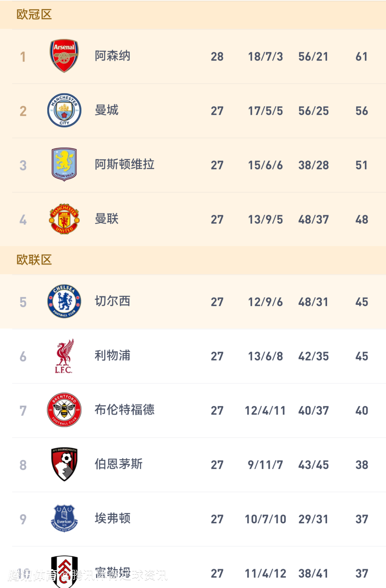Tap the Everton club badge

(x=64, y=518)
